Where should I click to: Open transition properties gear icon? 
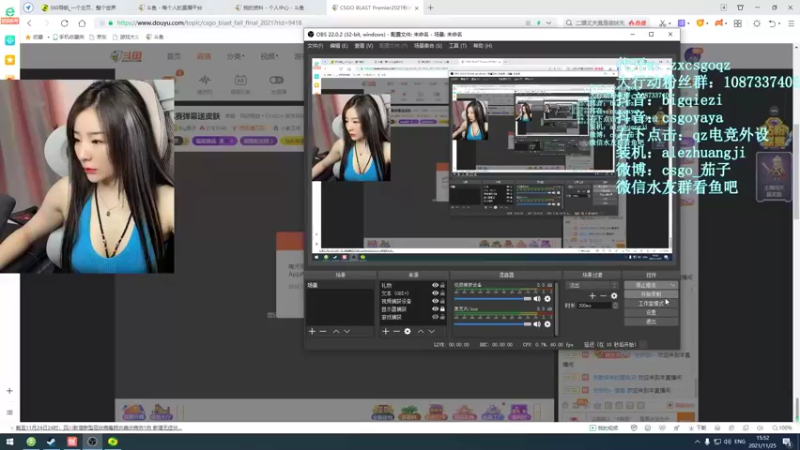pos(614,295)
